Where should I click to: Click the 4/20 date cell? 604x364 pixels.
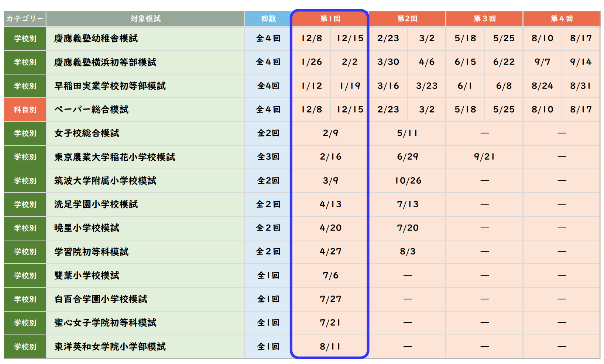click(x=330, y=228)
